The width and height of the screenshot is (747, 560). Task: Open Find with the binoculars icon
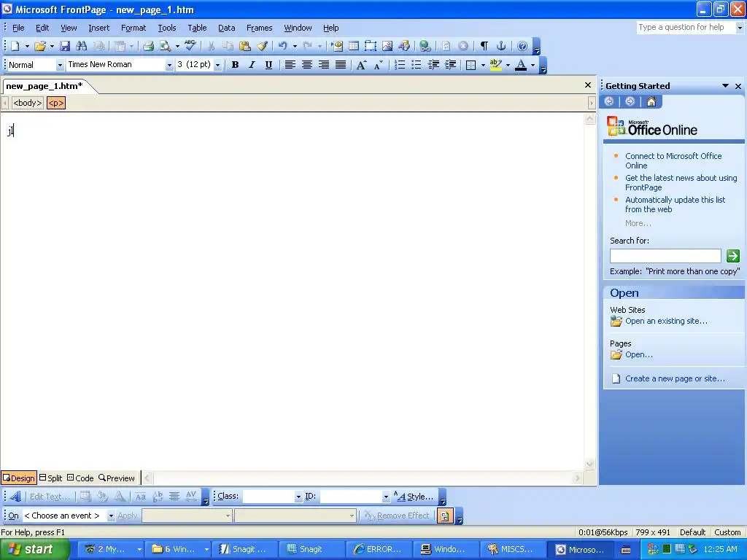[x=82, y=46]
